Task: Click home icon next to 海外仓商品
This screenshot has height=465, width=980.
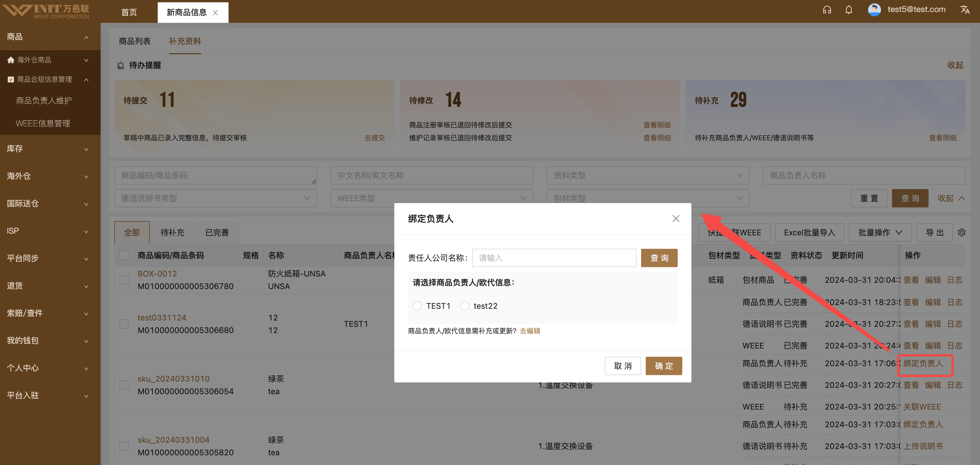Action: coord(11,60)
